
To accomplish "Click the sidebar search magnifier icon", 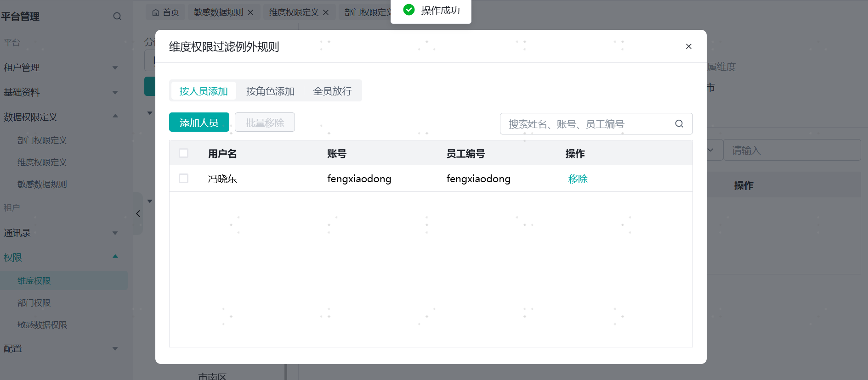I will [117, 17].
